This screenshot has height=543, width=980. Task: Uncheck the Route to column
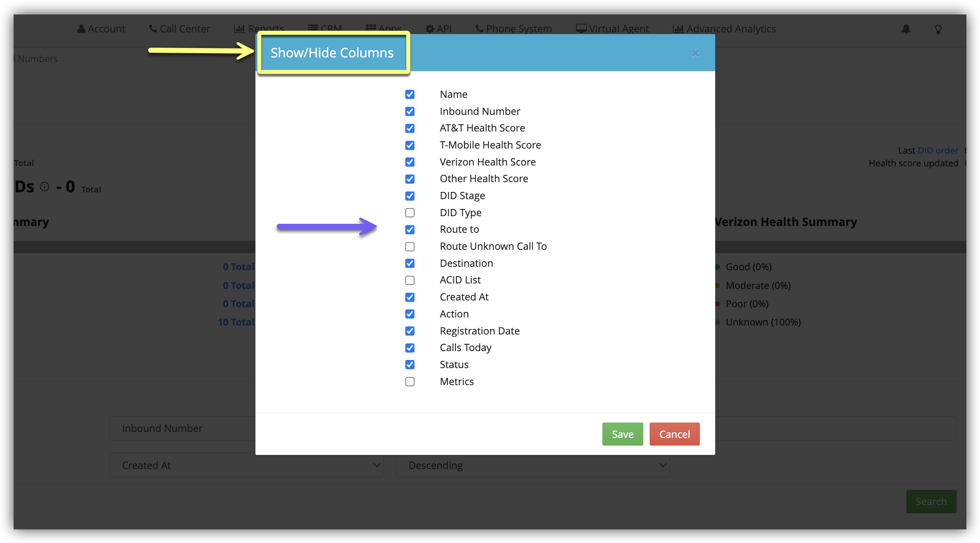tap(410, 230)
